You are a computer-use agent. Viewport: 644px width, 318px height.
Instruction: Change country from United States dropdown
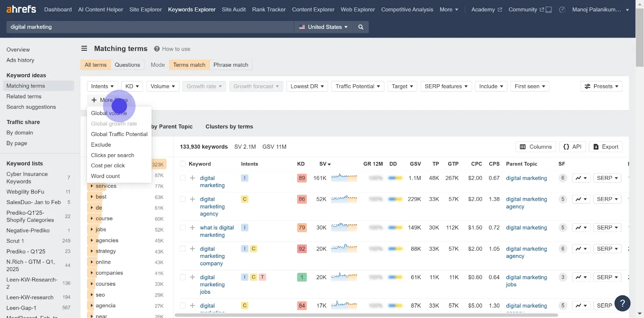tap(323, 27)
